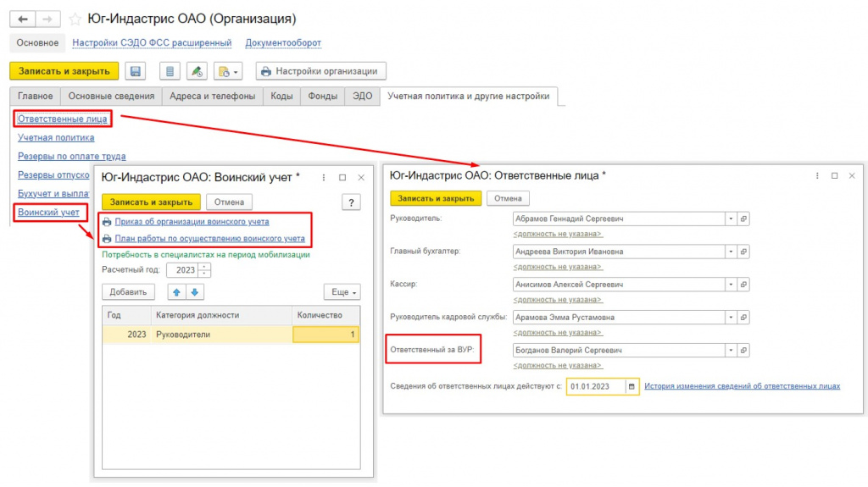
Task: Expand the Кассир dropdown list
Action: tap(731, 285)
